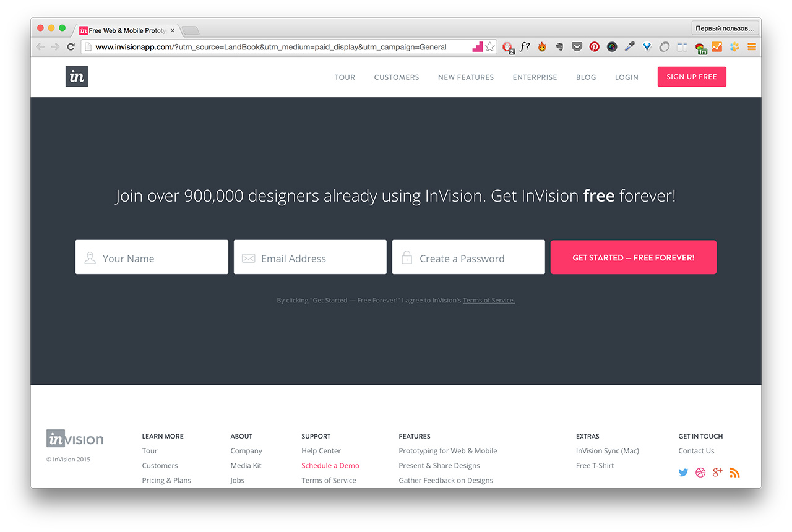The height and width of the screenshot is (532, 792).
Task: Click the Pinterest extension icon
Action: pos(594,46)
